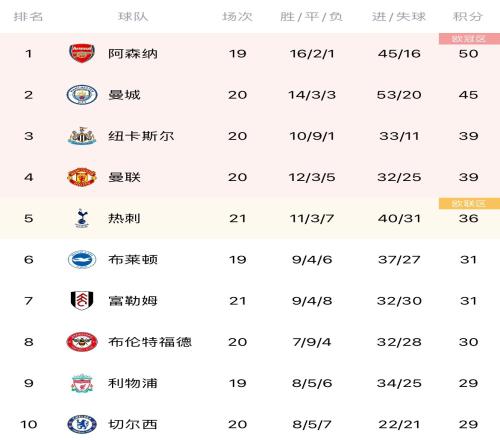Select the 积分 column header
The image size is (500, 440).
(468, 16)
